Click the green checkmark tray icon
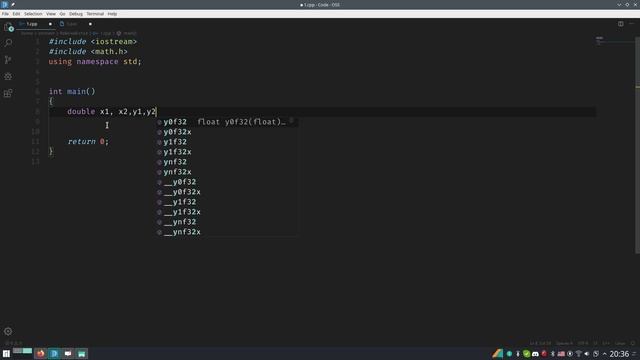Screen dimensions: 640x360 point(527,353)
